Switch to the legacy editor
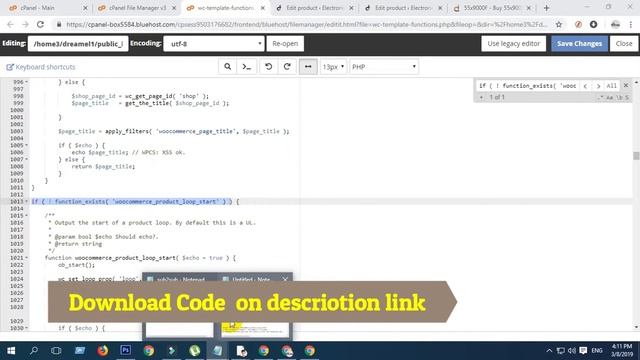 pos(513,43)
